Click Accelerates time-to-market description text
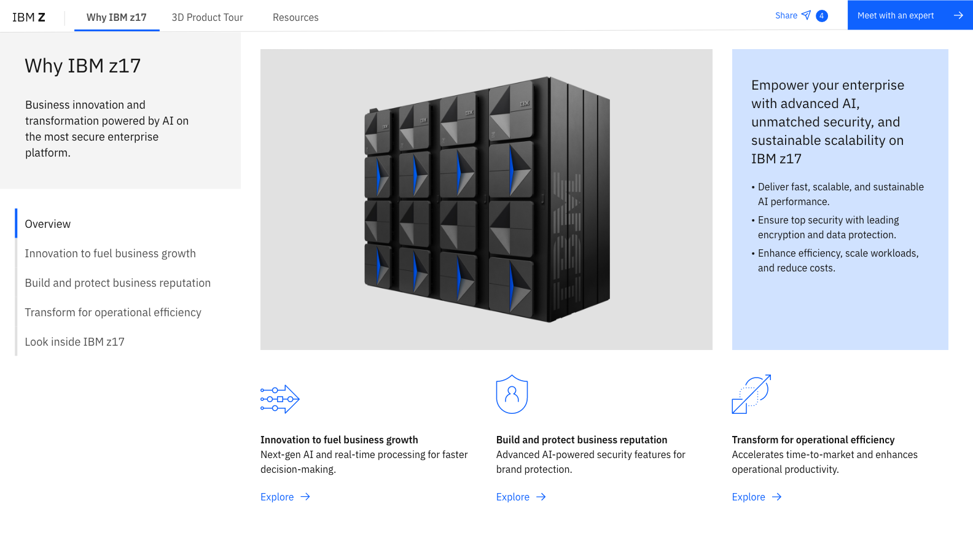973x560 pixels. click(825, 462)
